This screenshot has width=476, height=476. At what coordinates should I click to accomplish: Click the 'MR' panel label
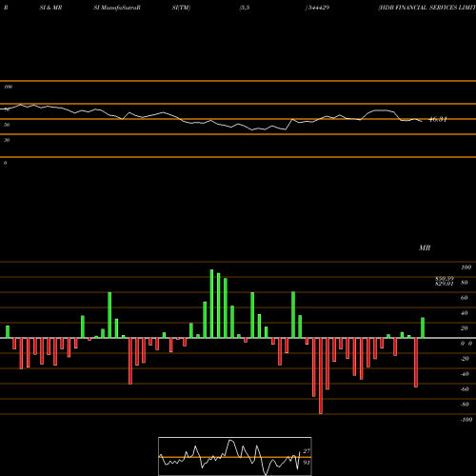point(425,248)
